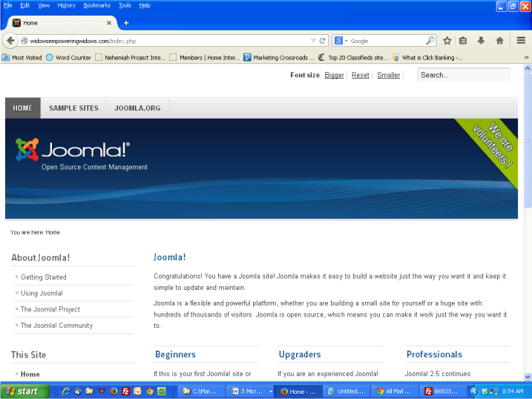532x399 pixels.
Task: Open the Word Counter bookmark
Action: [x=68, y=58]
